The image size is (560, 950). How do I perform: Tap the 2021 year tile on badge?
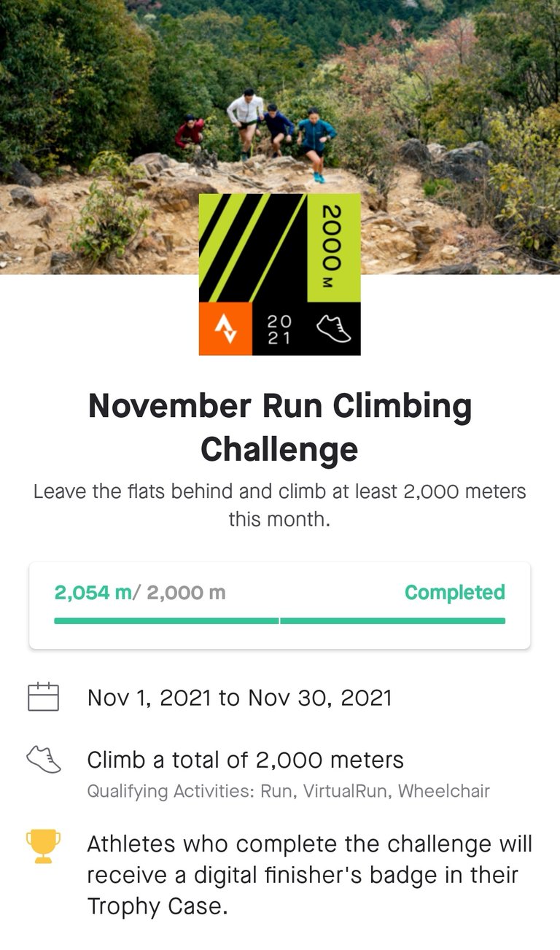pos(279,329)
